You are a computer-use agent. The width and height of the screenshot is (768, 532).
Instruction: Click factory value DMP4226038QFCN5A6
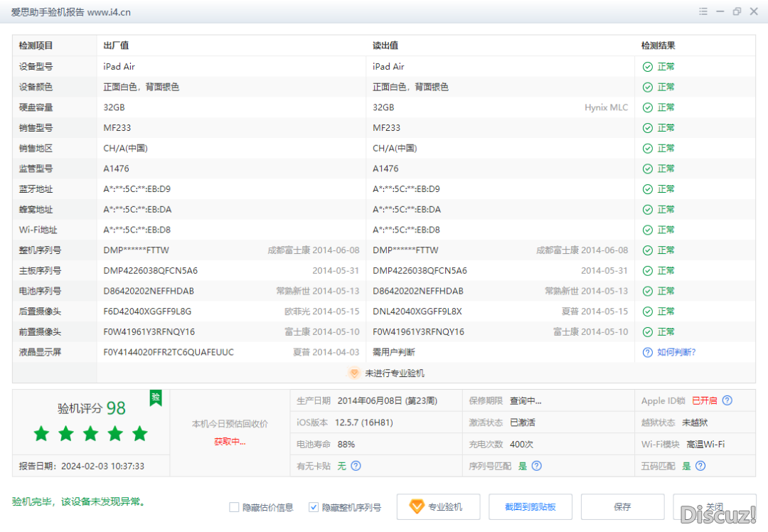pos(150,270)
